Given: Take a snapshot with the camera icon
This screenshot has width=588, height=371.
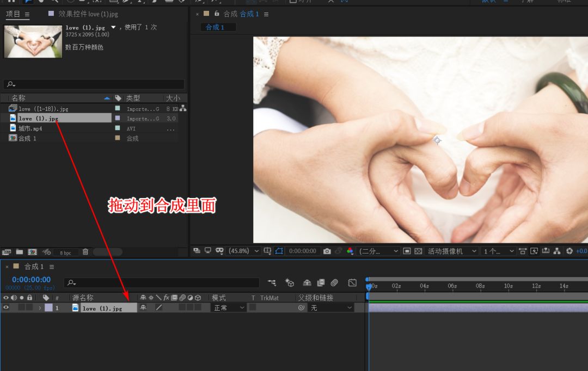Looking at the screenshot, I should pos(327,251).
